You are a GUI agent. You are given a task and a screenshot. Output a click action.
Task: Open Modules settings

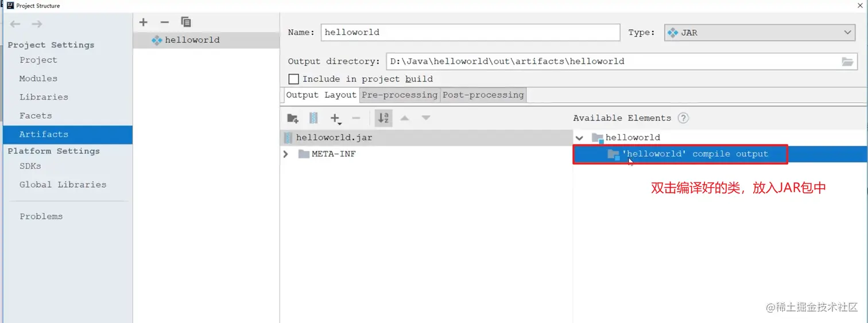click(x=38, y=79)
